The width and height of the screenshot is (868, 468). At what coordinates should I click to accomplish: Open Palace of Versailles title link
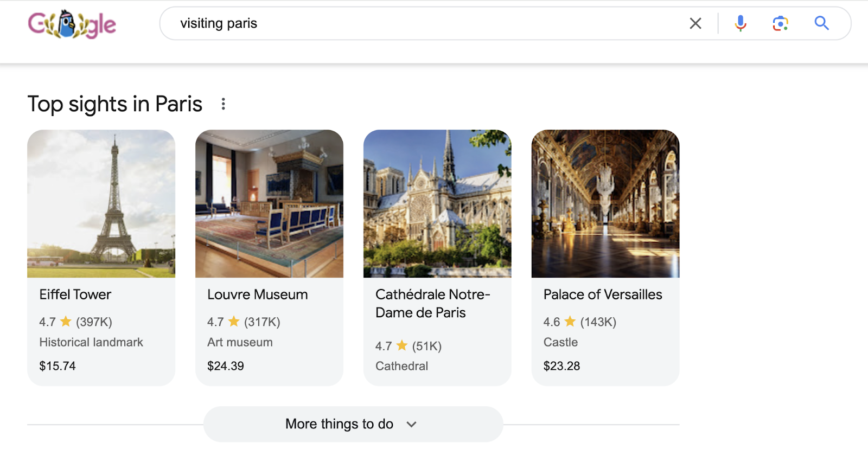pos(603,294)
